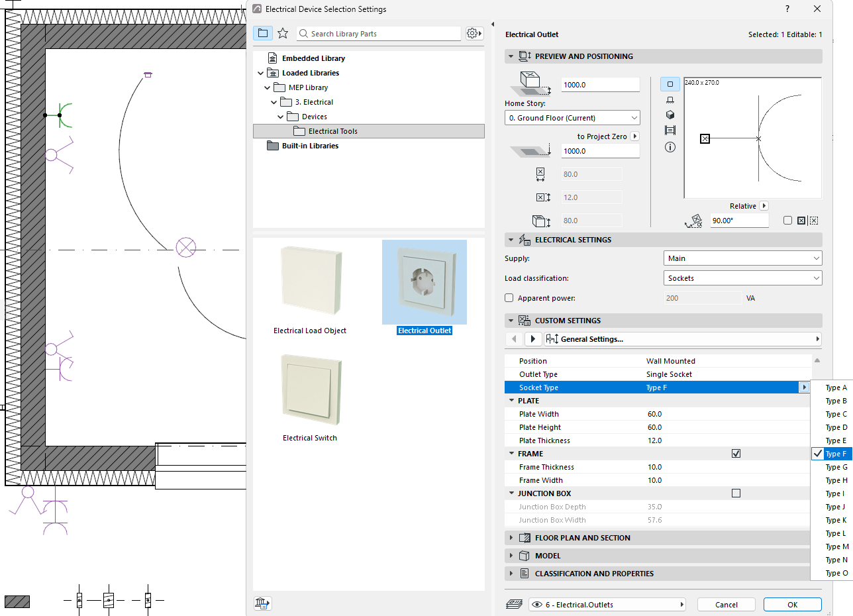Open the Library Manager icon at bottom left

tap(262, 603)
